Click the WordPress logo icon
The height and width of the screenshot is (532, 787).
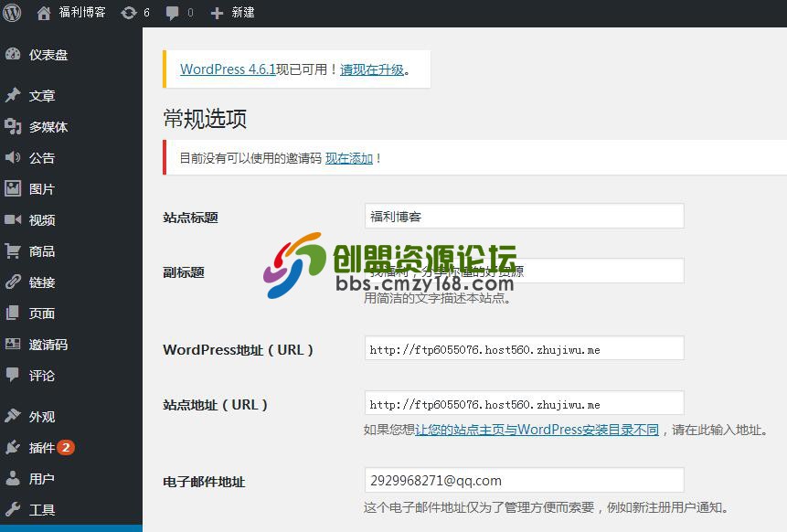pyautogui.click(x=12, y=13)
